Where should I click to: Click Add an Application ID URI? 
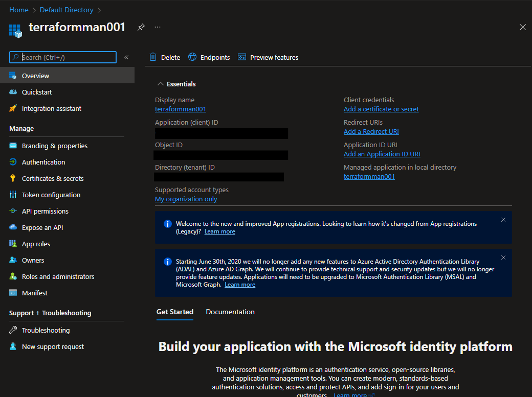pos(382,154)
